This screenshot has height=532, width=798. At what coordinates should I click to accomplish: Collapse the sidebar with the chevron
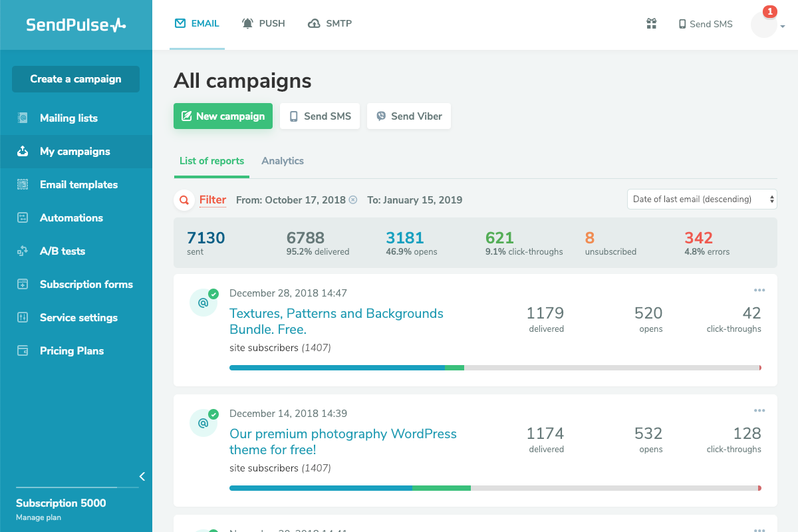142,476
